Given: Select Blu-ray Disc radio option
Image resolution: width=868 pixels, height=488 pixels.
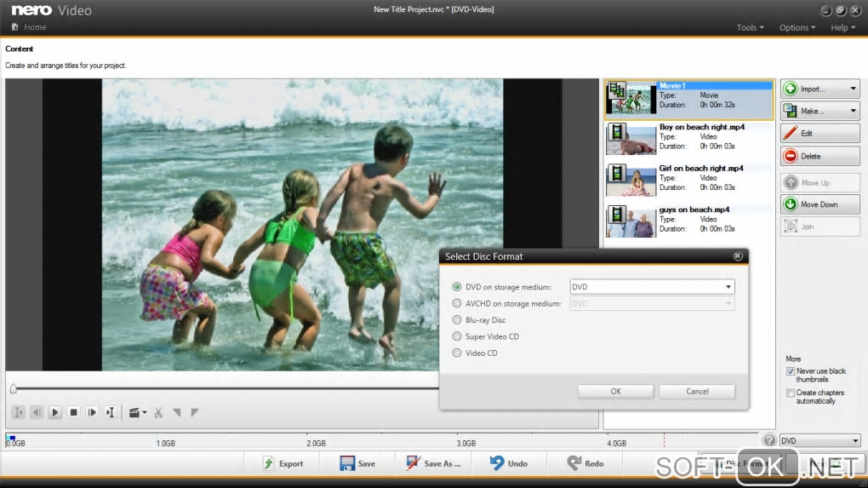Looking at the screenshot, I should pos(457,320).
